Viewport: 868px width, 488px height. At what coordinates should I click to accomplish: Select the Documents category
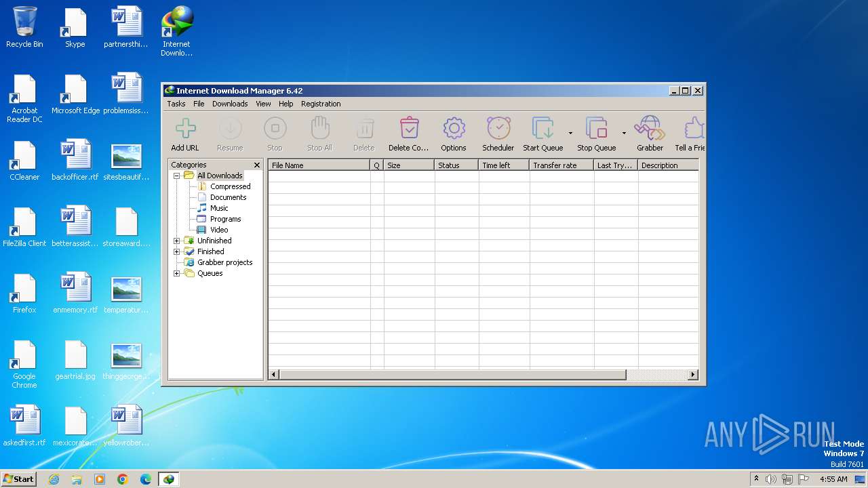228,197
